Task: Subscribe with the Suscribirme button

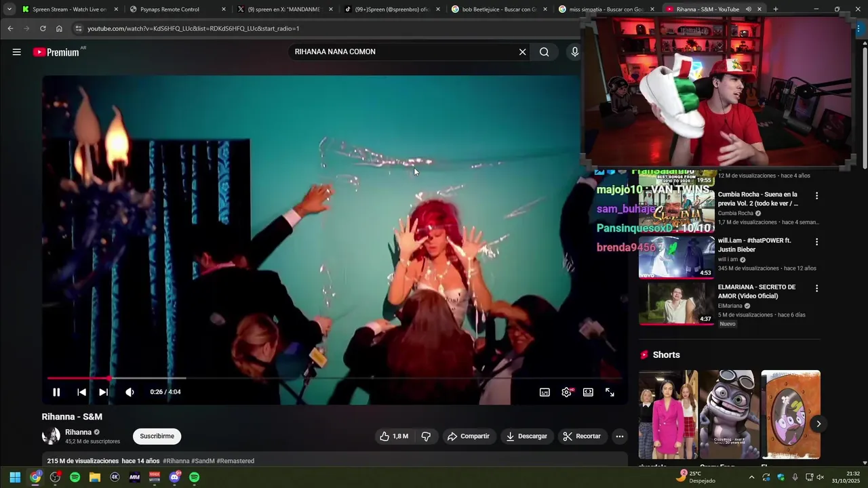Action: (157, 436)
